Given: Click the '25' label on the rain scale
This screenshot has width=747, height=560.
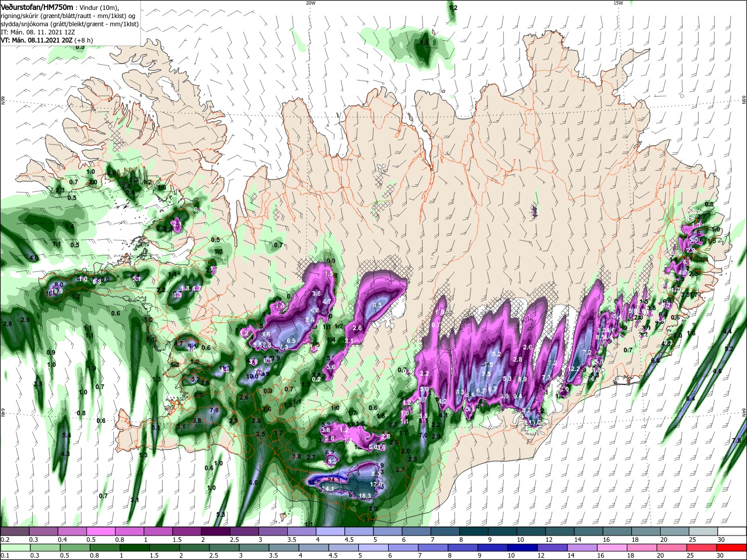Looking at the screenshot, I should (689, 556).
